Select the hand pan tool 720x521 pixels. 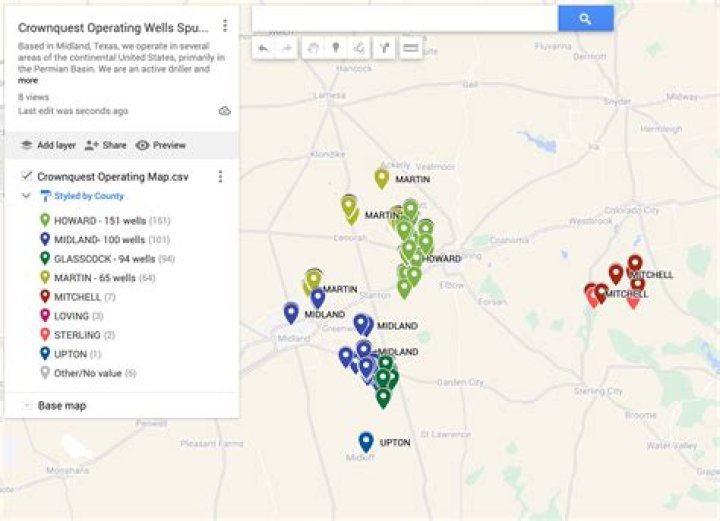(x=312, y=48)
